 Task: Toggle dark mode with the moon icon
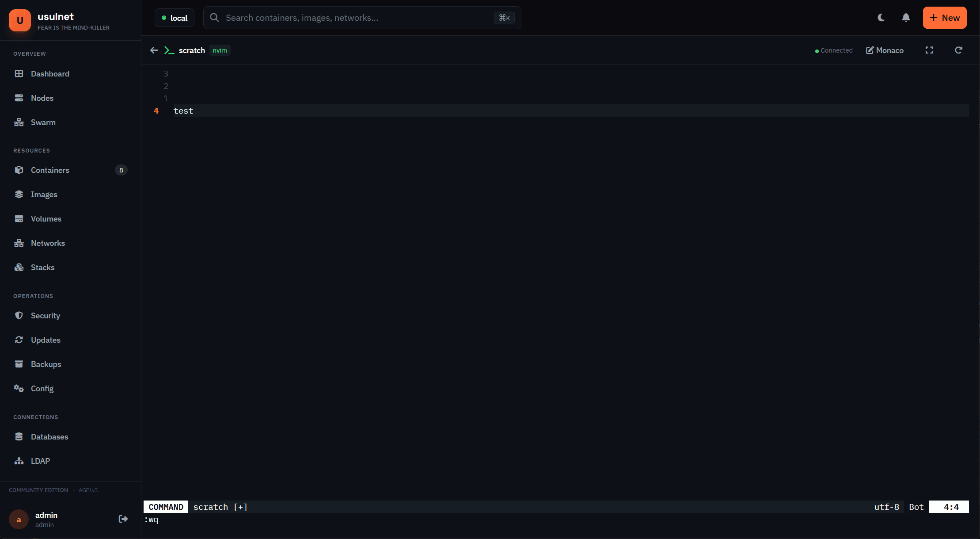click(881, 17)
